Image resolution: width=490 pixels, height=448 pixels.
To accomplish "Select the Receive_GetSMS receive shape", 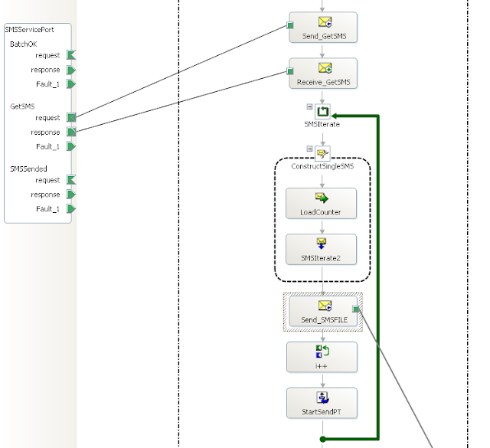I will pyautogui.click(x=323, y=74).
